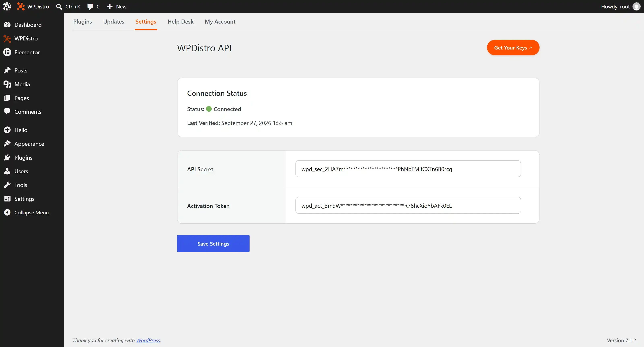Open the Ctrl+K search magnifier icon
The width and height of the screenshot is (644, 347).
pos(59,7)
